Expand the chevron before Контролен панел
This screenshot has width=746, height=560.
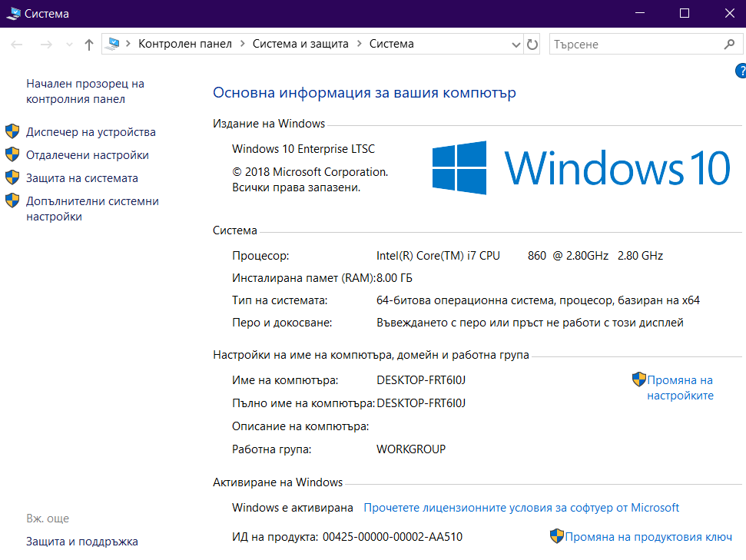[128, 44]
